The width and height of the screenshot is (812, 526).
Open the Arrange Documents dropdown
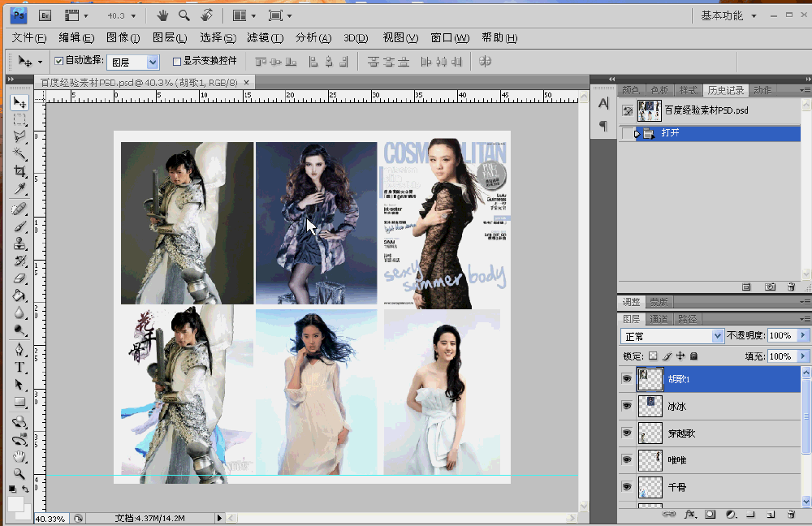(244, 16)
